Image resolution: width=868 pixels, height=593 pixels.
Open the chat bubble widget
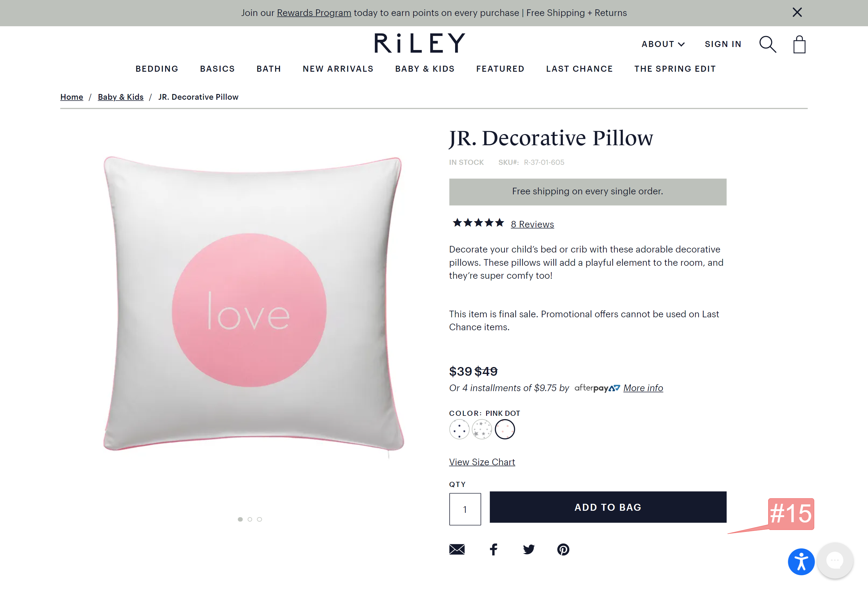pos(835,560)
